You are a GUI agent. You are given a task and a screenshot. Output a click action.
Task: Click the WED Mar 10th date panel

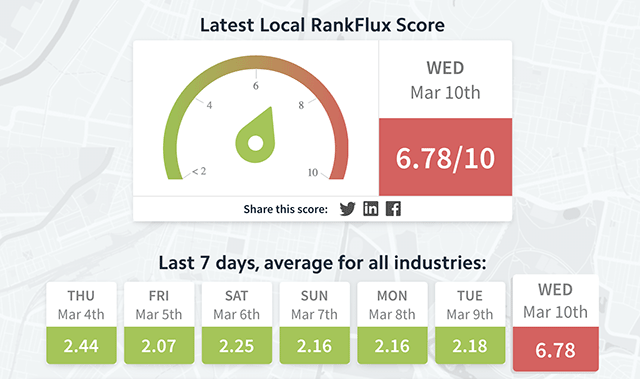(445, 80)
